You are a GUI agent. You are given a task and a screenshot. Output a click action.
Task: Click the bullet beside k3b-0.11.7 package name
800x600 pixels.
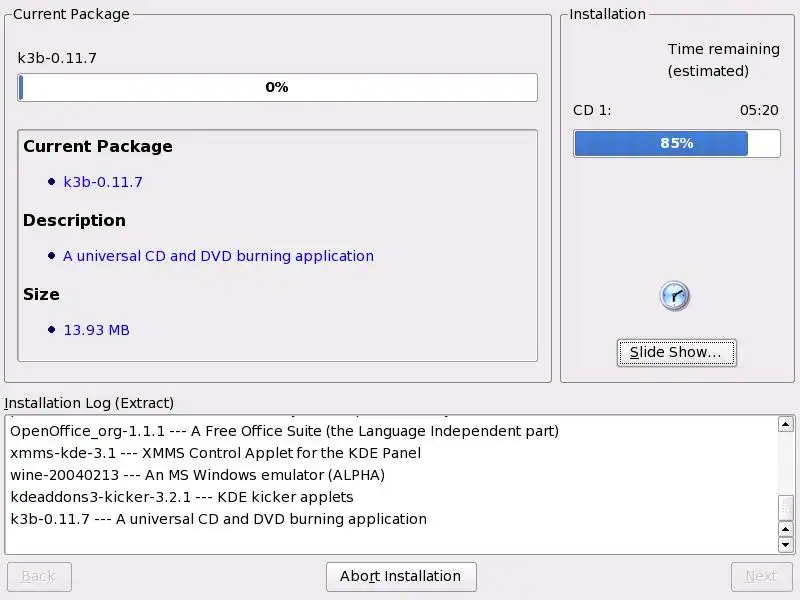52,182
